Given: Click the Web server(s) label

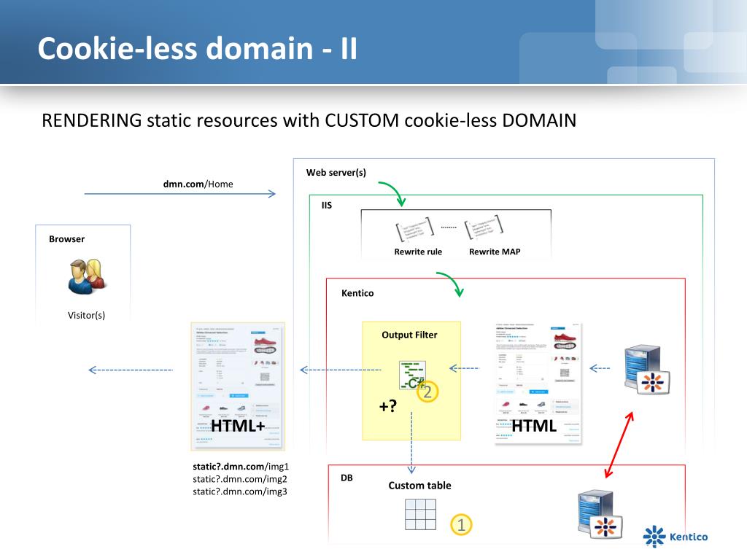Looking at the screenshot, I should click(x=336, y=172).
